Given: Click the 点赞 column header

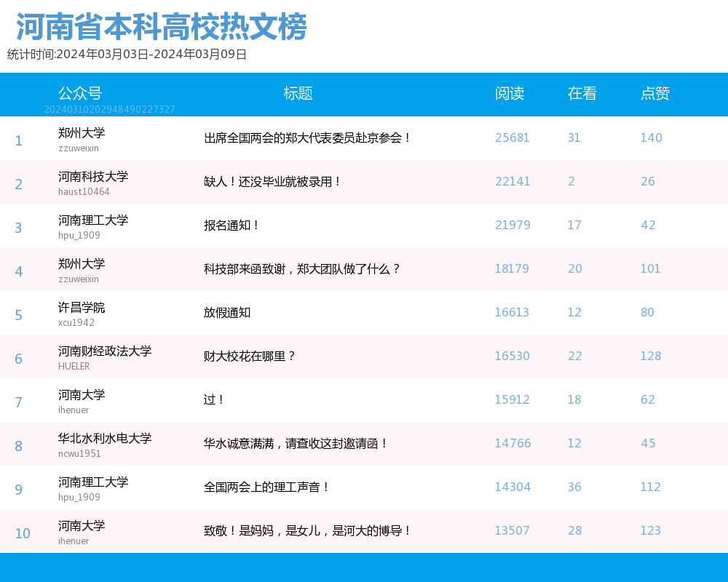Looking at the screenshot, I should 655,93.
